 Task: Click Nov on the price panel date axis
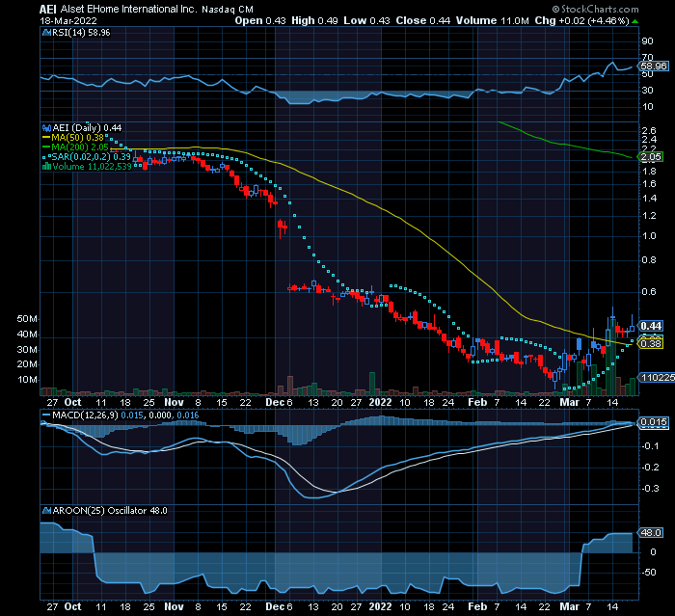(174, 403)
